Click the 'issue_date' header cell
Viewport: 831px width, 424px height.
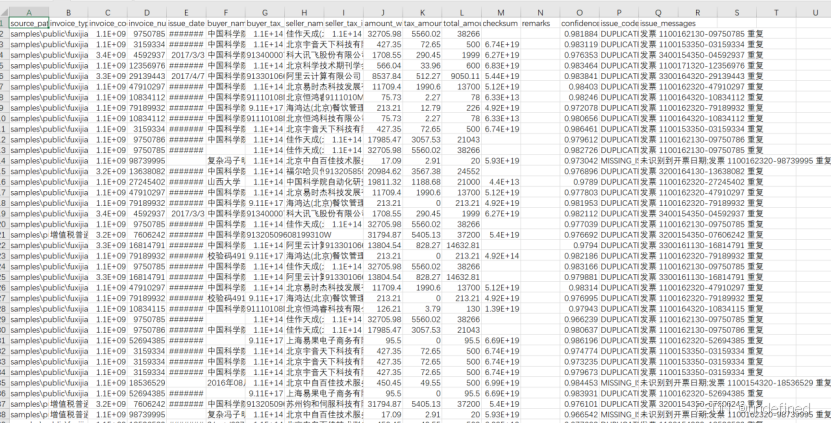(x=187, y=23)
